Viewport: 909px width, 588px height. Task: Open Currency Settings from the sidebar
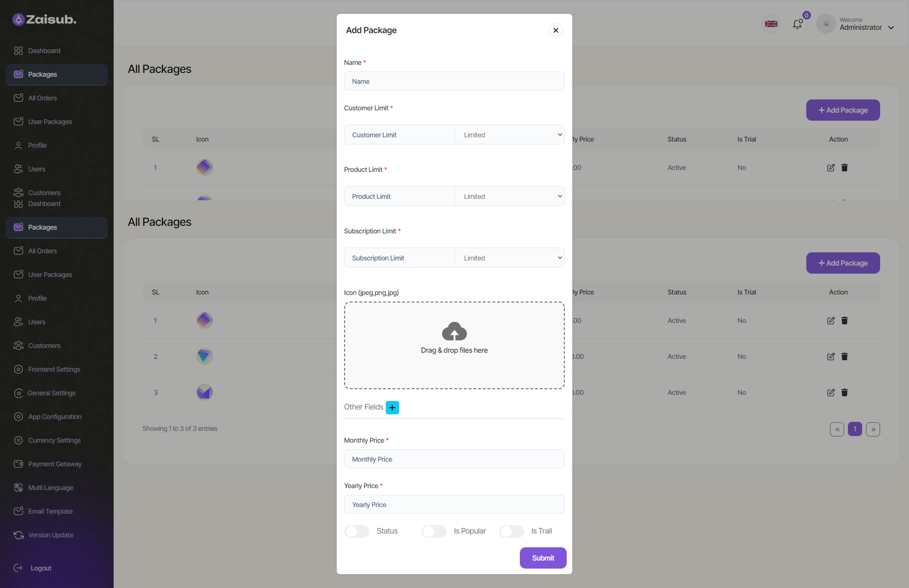[x=54, y=440]
